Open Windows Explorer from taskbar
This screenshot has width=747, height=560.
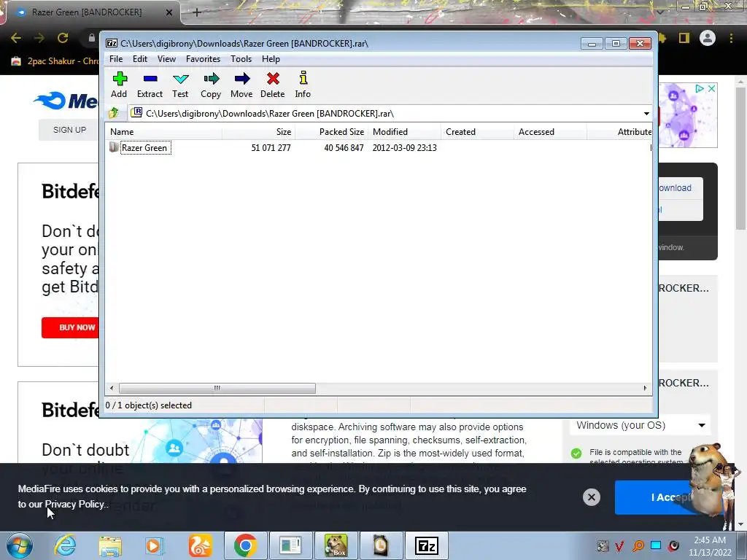click(110, 545)
